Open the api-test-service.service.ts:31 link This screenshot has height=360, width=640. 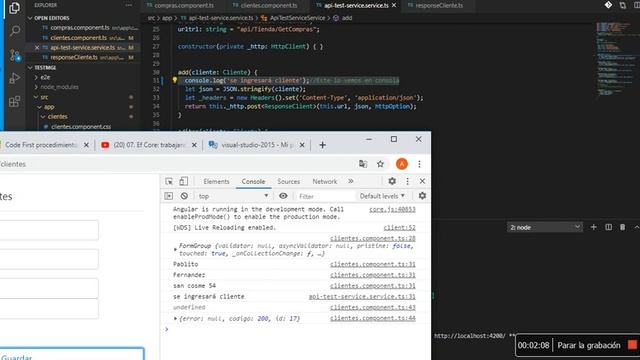click(362, 296)
